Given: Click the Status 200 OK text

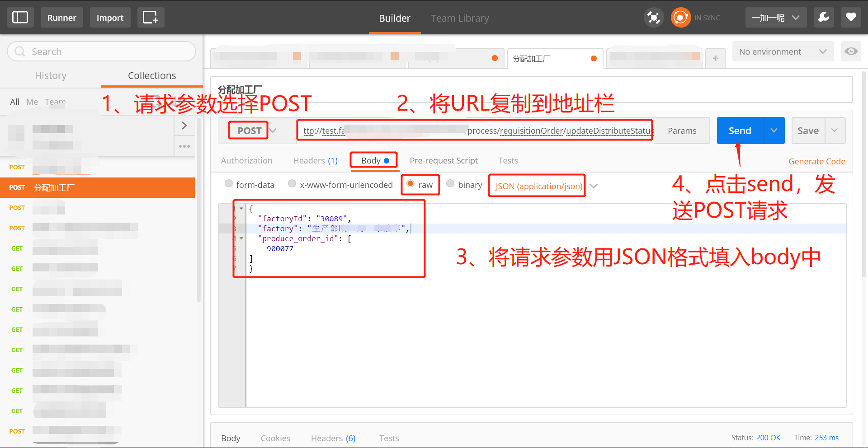Looking at the screenshot, I should click(756, 438).
